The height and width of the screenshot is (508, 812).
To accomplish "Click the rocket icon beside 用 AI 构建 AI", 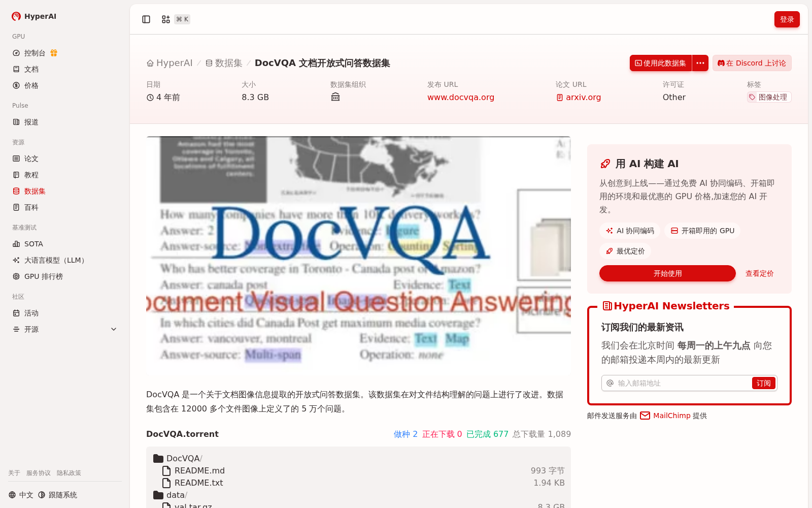I will (605, 164).
